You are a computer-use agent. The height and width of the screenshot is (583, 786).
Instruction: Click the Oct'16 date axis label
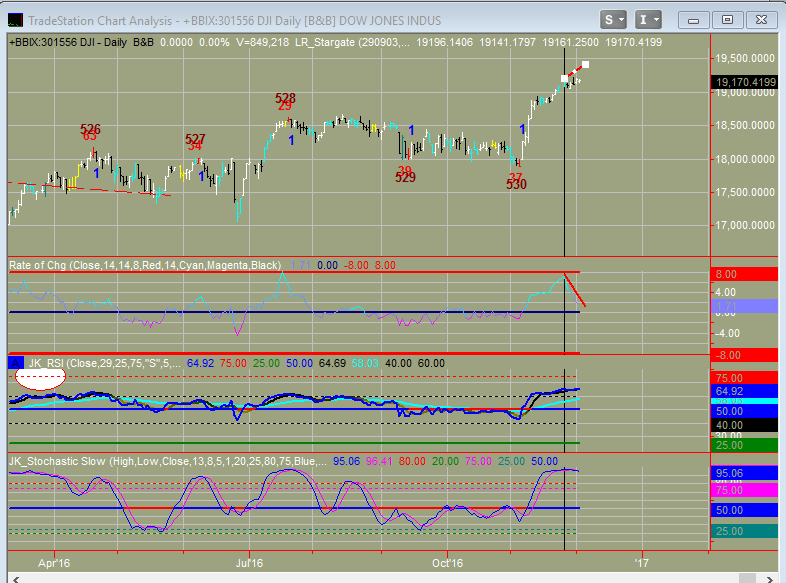pos(447,563)
